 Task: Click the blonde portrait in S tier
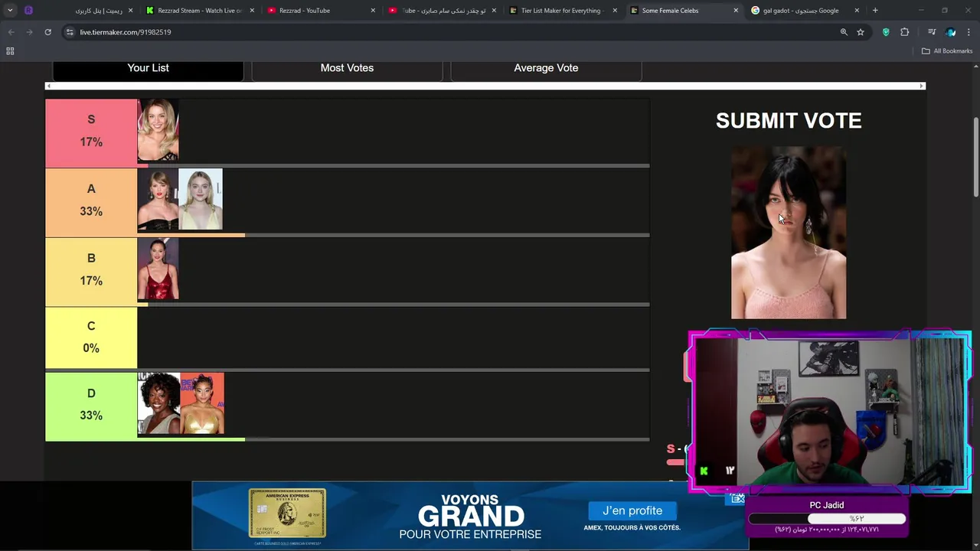pos(158,129)
